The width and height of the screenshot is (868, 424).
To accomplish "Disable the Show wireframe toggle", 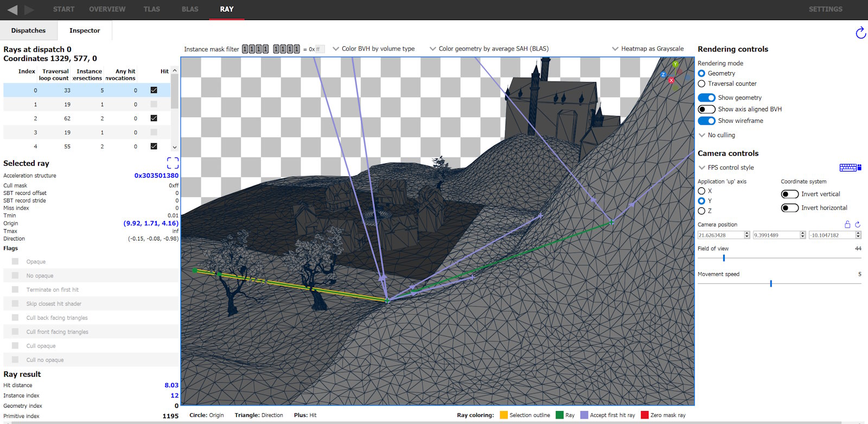I will (706, 121).
